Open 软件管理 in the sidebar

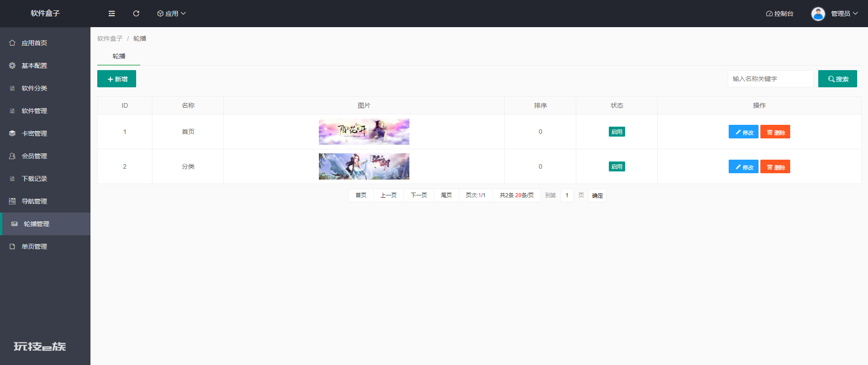pos(45,111)
